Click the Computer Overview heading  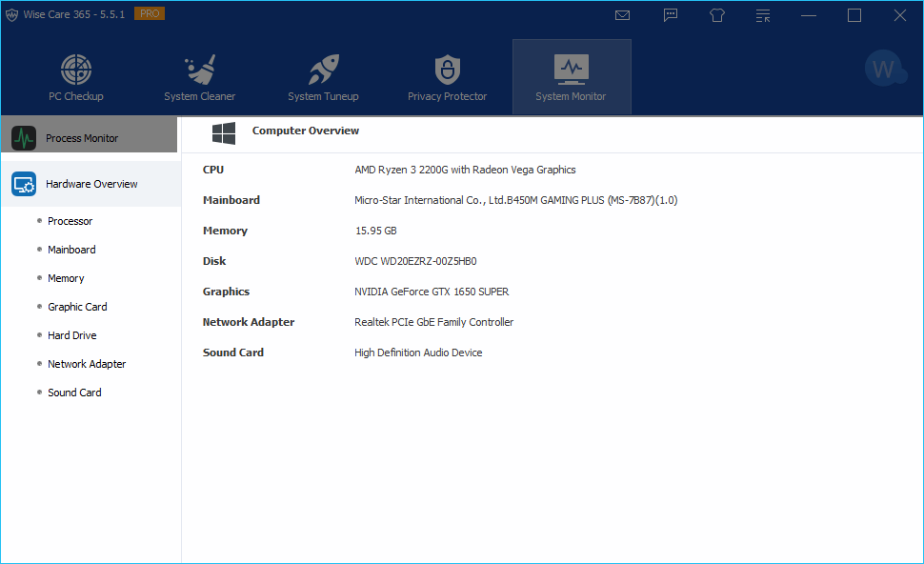point(305,131)
